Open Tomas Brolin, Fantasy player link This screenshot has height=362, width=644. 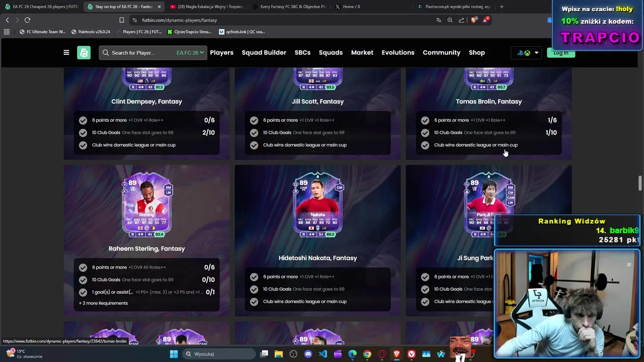(489, 102)
